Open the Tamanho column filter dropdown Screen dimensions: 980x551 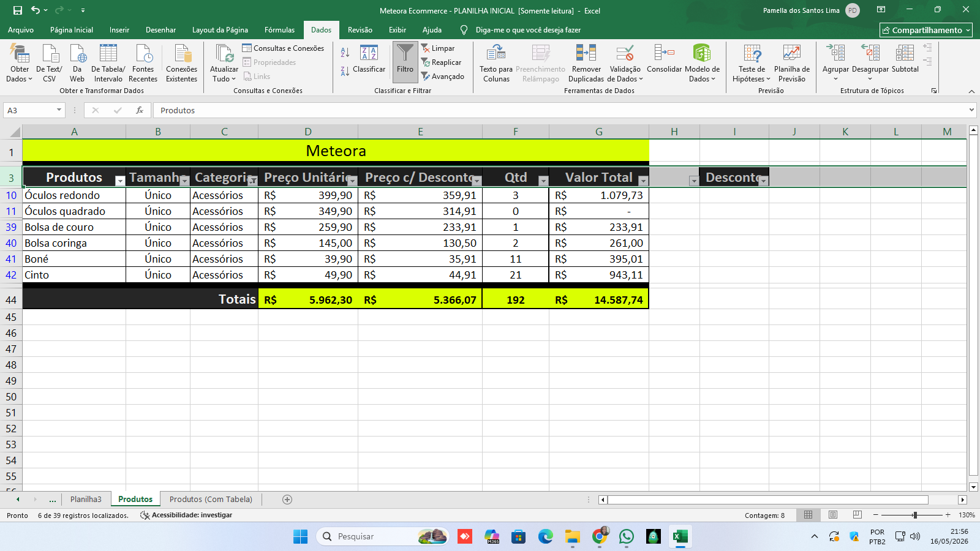point(184,181)
